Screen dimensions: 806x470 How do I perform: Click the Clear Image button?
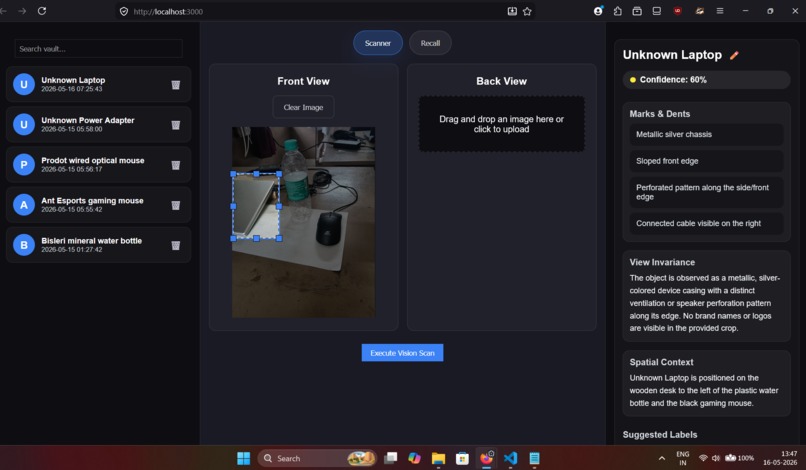(x=303, y=107)
